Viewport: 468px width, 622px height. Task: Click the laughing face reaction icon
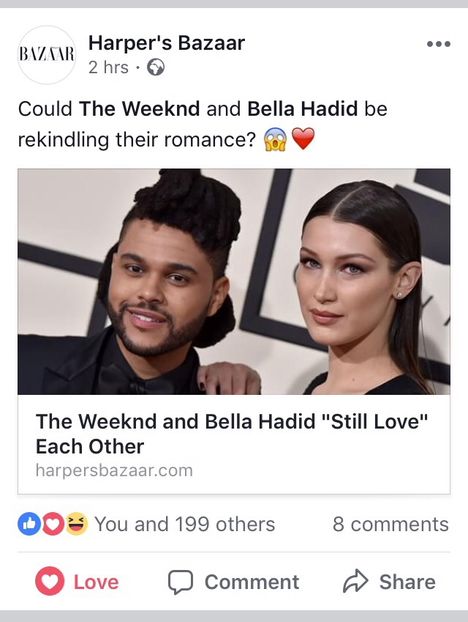click(x=77, y=524)
